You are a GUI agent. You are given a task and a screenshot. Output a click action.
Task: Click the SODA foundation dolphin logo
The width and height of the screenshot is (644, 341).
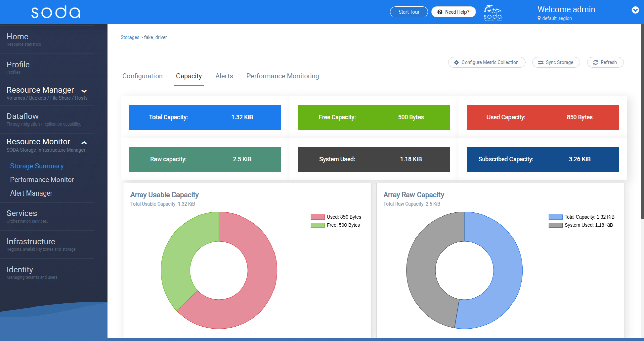[x=493, y=13]
